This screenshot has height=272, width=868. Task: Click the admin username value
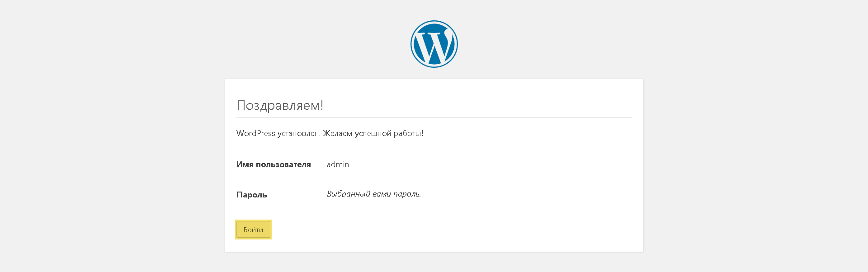click(x=338, y=164)
